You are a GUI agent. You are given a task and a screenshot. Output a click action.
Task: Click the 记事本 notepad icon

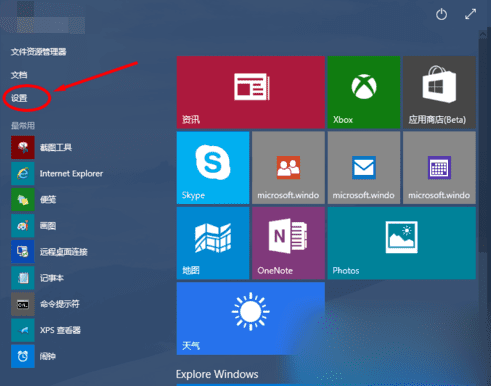(23, 278)
